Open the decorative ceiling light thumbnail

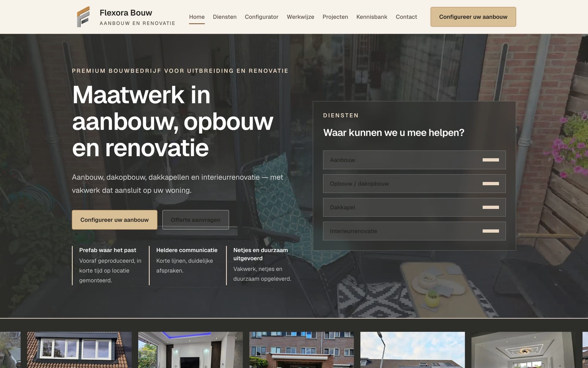pyautogui.click(x=524, y=350)
